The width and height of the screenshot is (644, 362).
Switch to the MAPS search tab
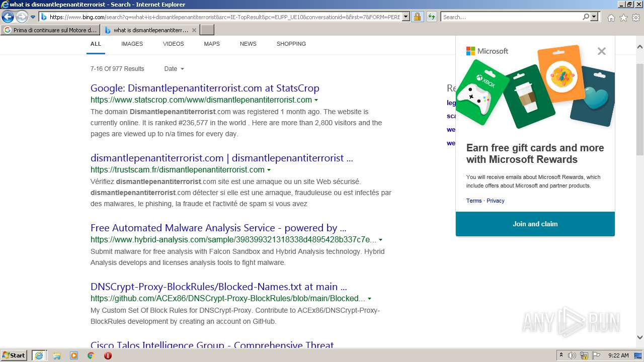pos(212,44)
